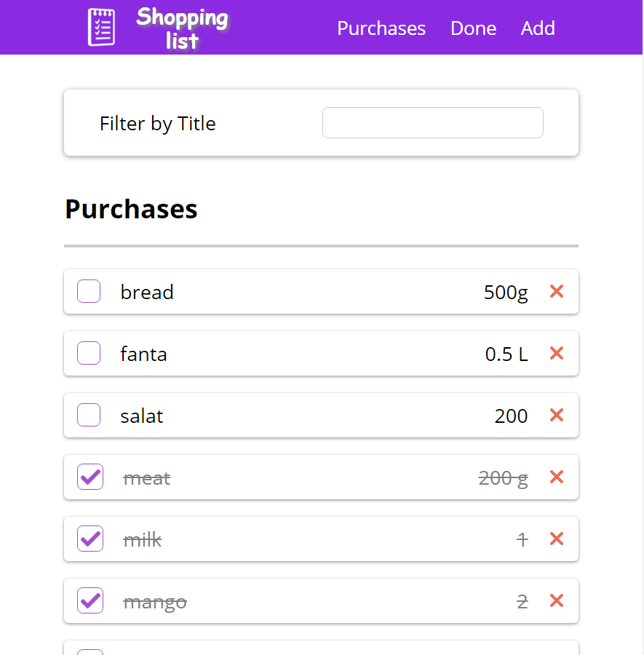Tick the salat checkbox
The image size is (644, 655).
tap(88, 414)
